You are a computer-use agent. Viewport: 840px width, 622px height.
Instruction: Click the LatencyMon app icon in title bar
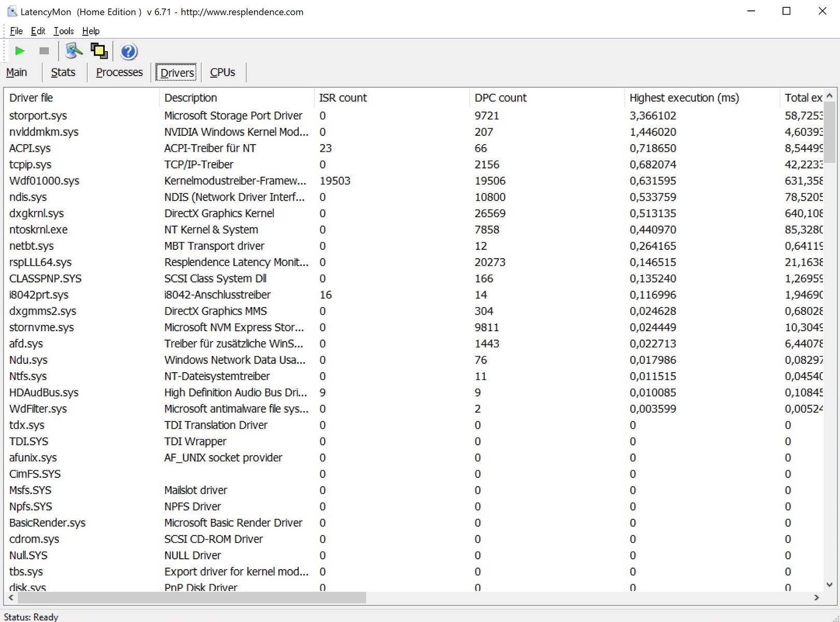coord(11,11)
